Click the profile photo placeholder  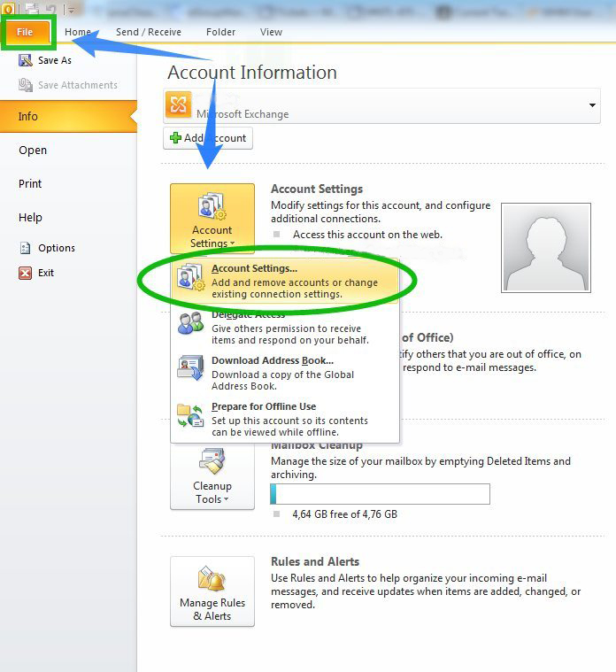click(x=546, y=248)
